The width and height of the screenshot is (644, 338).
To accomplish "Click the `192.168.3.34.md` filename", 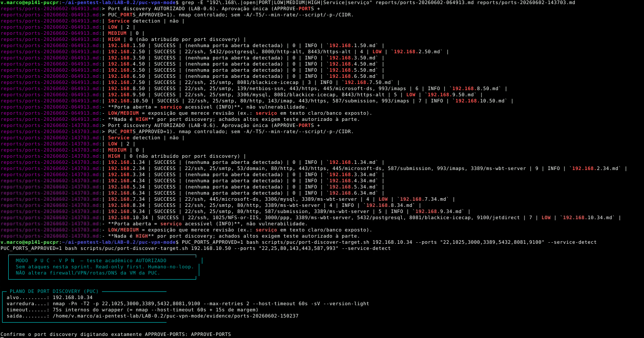I will click(353, 175).
